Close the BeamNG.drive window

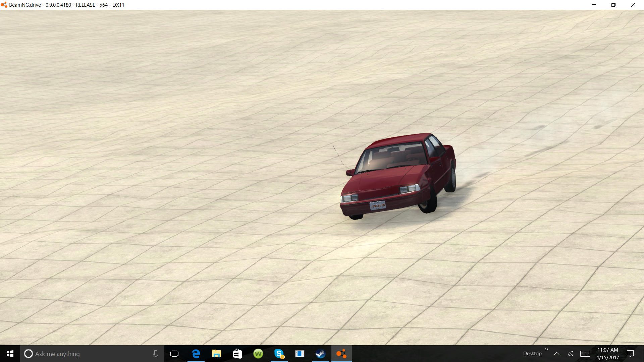coord(633,5)
